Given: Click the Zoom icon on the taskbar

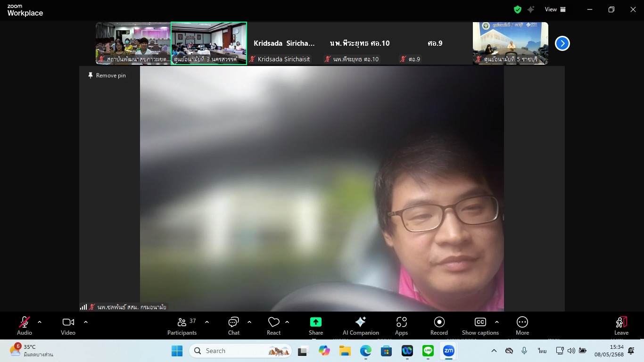Looking at the screenshot, I should pos(449,351).
